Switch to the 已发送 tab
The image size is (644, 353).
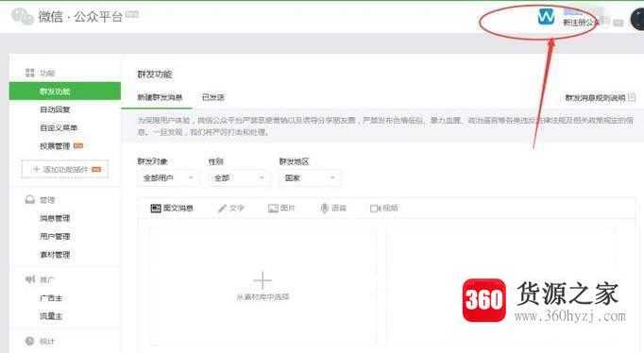213,97
